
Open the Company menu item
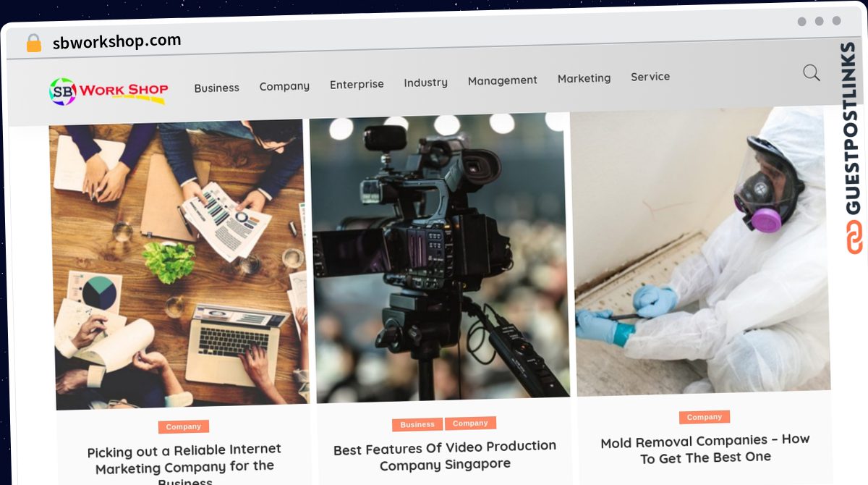(x=284, y=86)
